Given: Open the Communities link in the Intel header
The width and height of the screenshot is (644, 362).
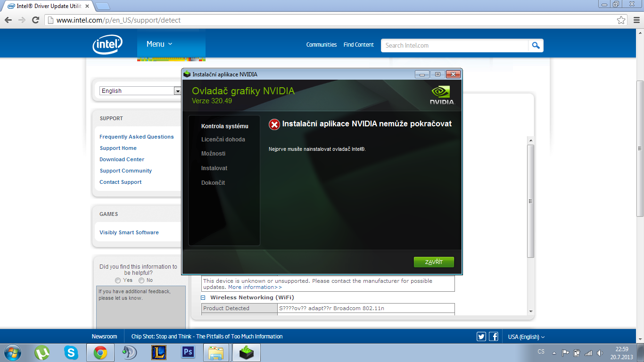Looking at the screenshot, I should [x=322, y=45].
